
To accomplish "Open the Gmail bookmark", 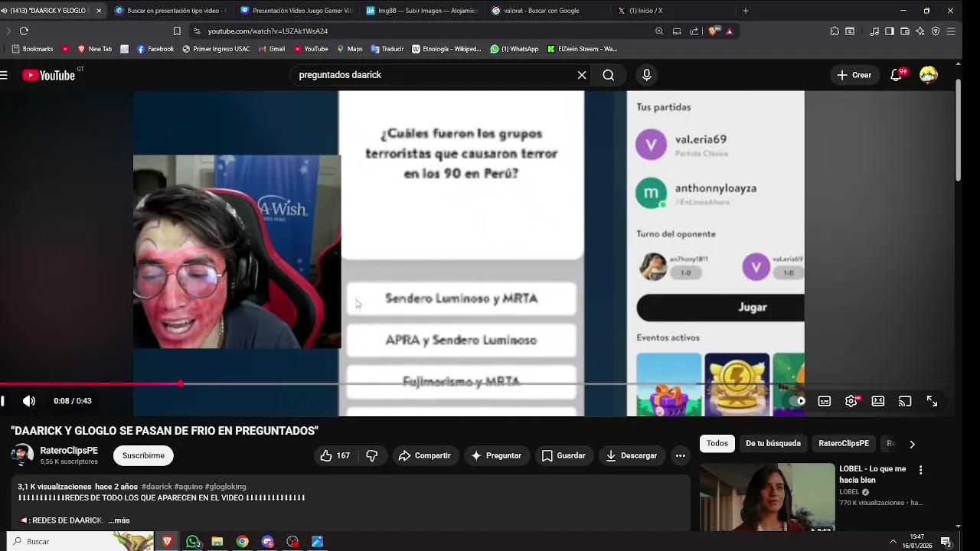I will 272,49.
